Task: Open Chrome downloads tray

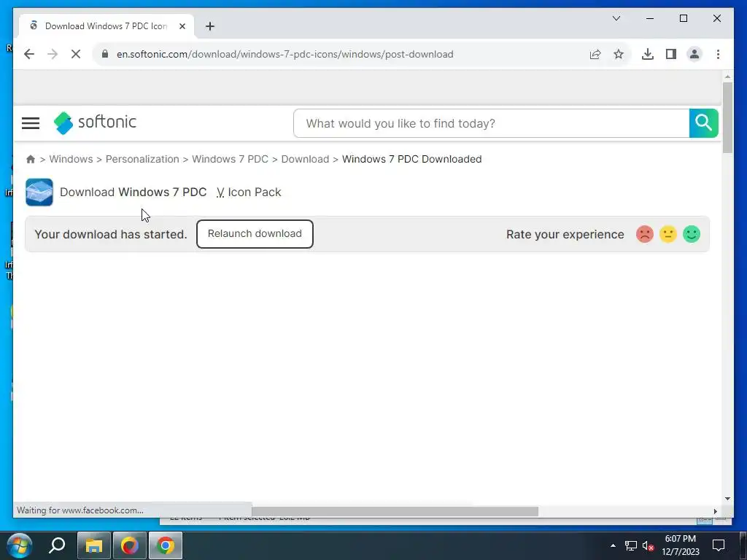Action: point(648,54)
